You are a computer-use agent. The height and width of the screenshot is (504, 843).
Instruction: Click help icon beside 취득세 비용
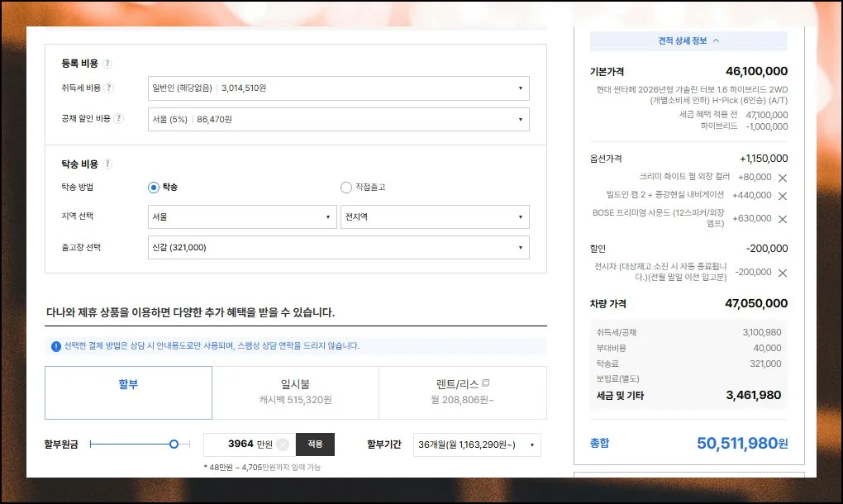click(x=109, y=88)
